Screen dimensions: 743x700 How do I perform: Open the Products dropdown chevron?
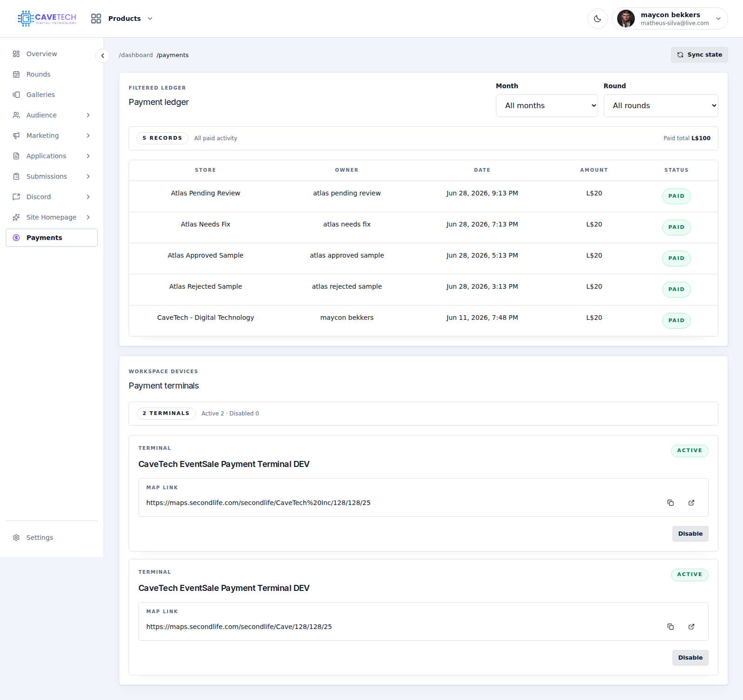tap(150, 19)
